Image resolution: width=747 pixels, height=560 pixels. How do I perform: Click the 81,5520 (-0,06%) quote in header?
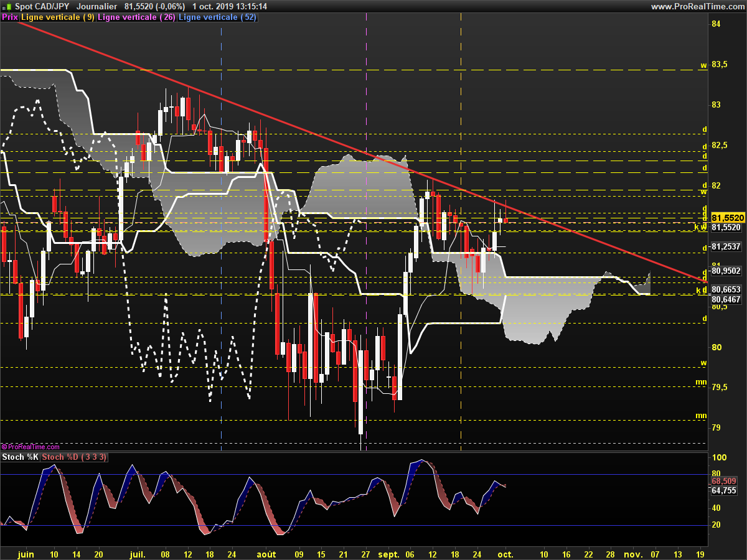(154, 6)
